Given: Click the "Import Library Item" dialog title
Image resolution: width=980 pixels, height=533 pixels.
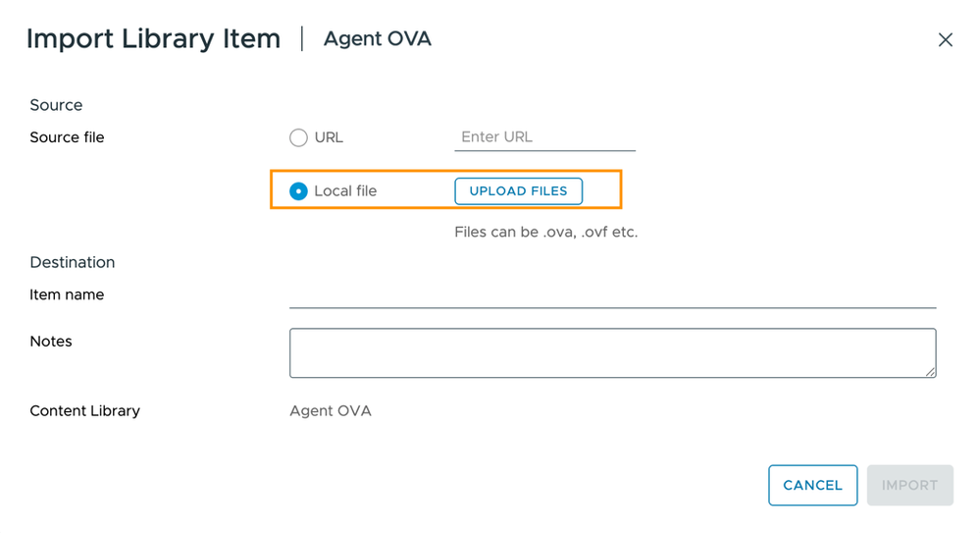Looking at the screenshot, I should [153, 39].
